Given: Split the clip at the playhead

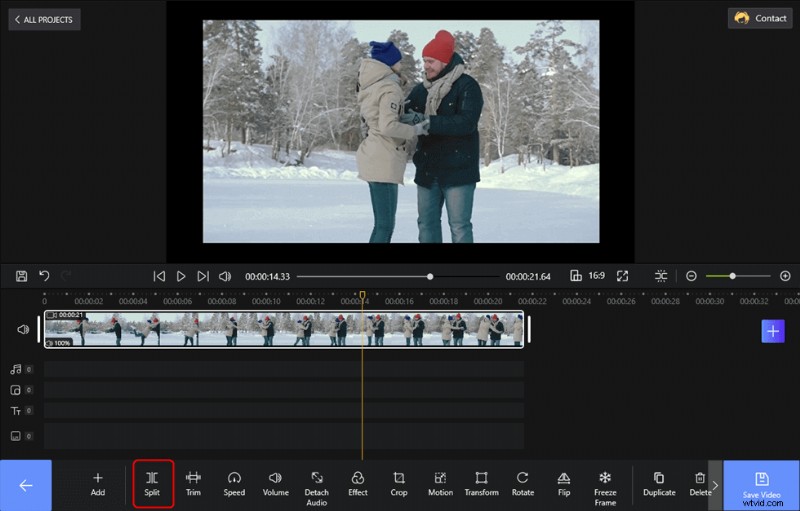Looking at the screenshot, I should coord(152,484).
